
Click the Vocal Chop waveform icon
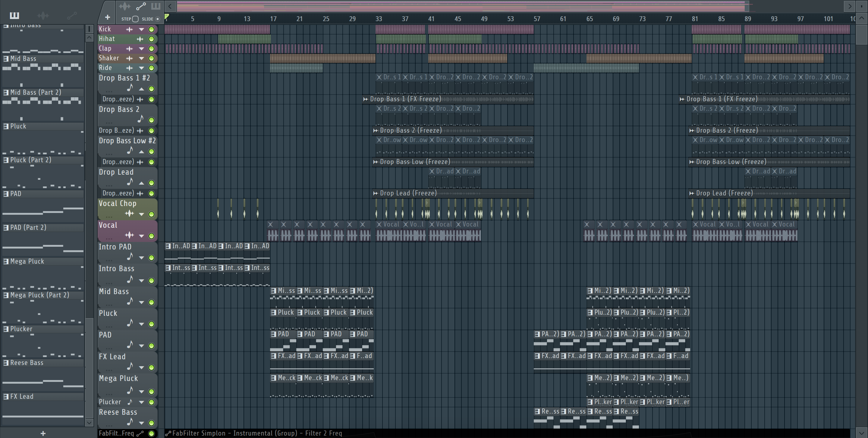coord(129,214)
